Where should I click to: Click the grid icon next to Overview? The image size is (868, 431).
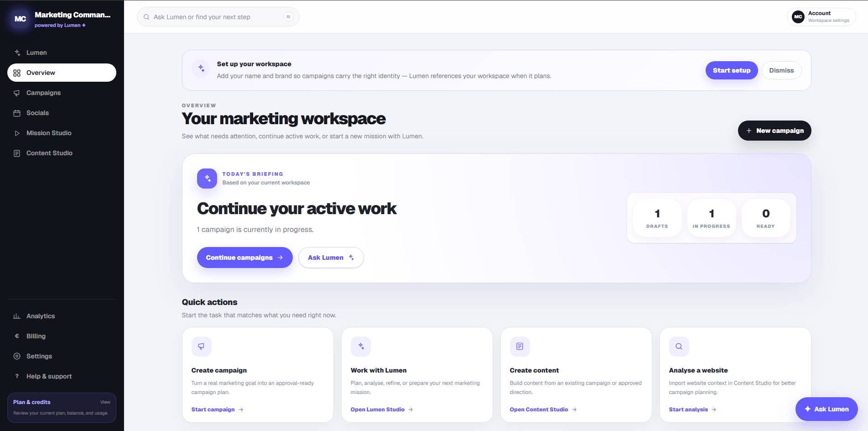17,73
